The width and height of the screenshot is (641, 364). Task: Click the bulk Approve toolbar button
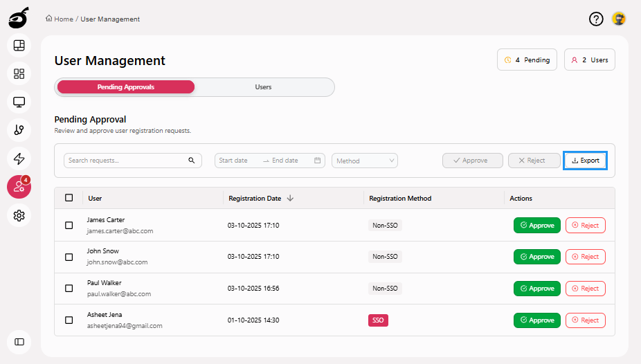473,161
